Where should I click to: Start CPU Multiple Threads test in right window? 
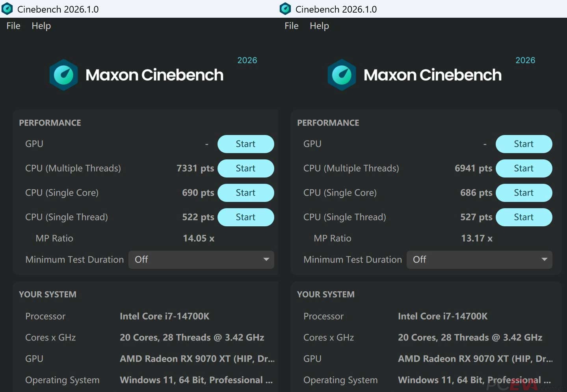524,168
